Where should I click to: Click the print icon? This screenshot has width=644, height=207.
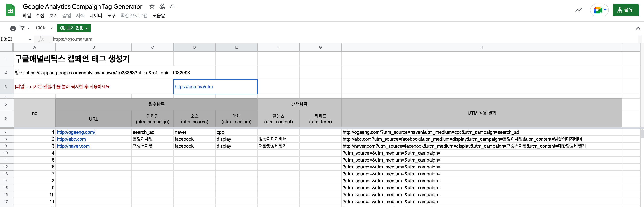[13, 28]
